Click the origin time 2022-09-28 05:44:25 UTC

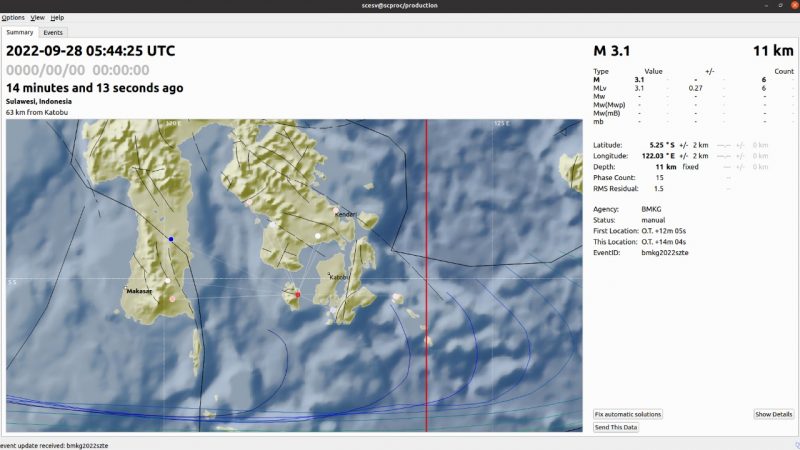[x=91, y=51]
